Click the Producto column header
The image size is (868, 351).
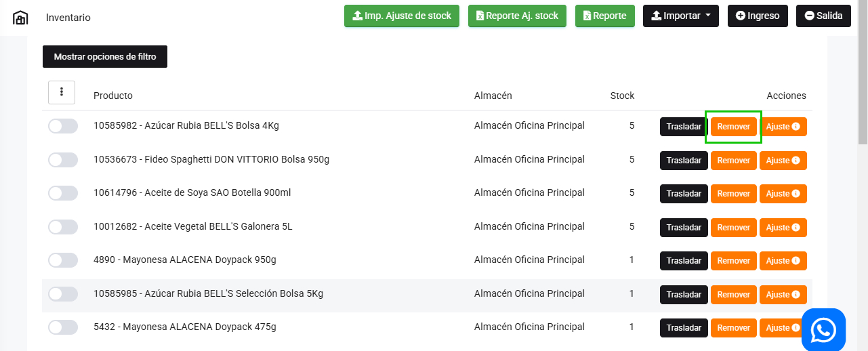pyautogui.click(x=113, y=96)
